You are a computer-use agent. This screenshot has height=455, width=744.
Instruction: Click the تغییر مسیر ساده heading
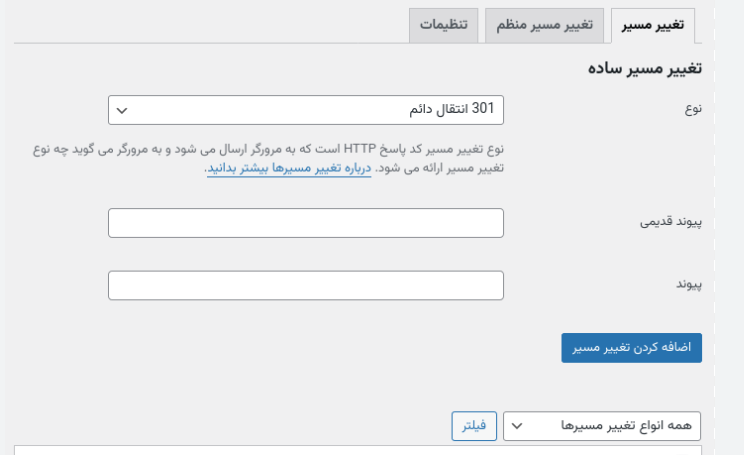(644, 68)
